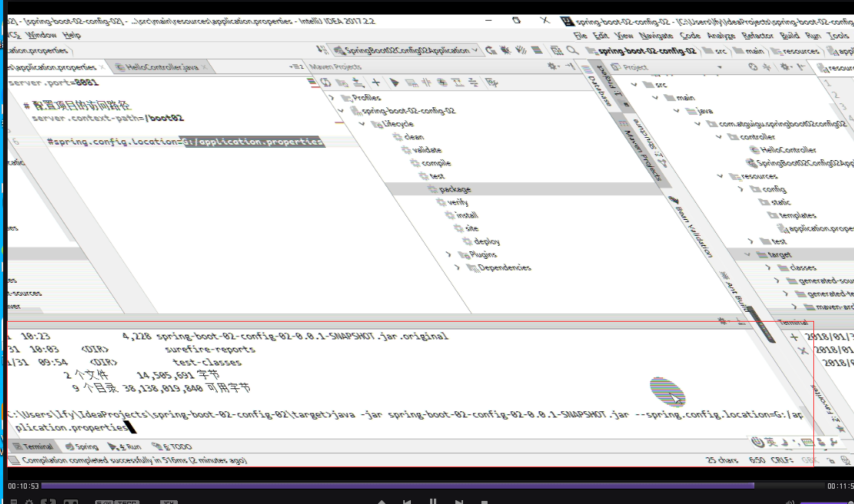Screen dimensions: 854x504
Task: Expand the Dependencies node
Action: coord(458,267)
